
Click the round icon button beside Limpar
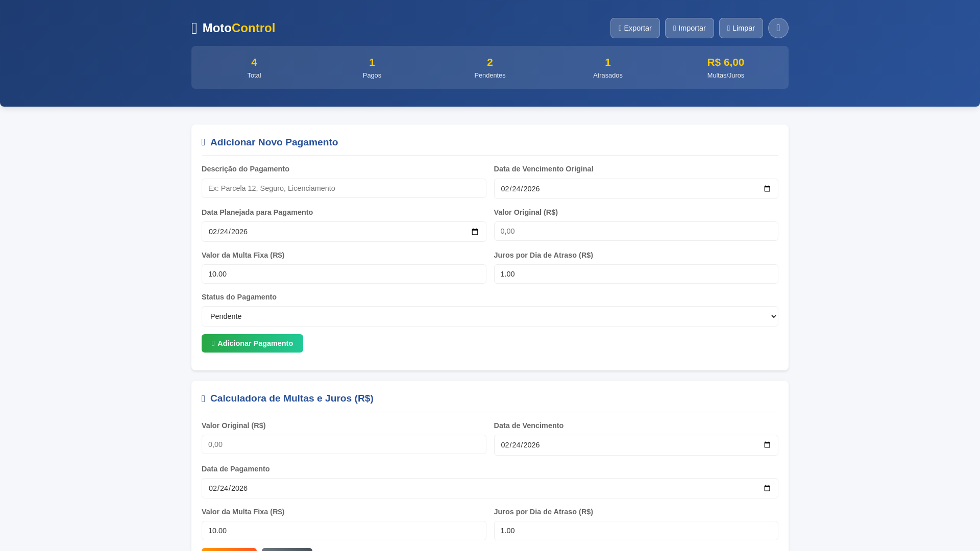[x=778, y=28]
